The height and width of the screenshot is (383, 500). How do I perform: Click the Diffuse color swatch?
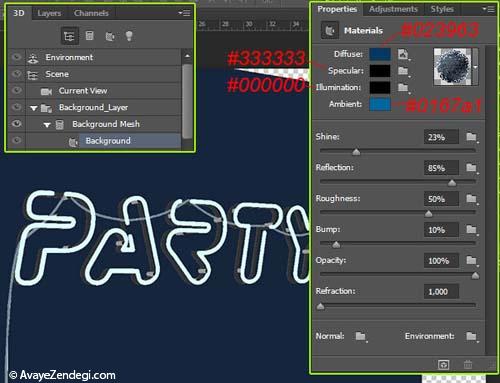tap(380, 54)
